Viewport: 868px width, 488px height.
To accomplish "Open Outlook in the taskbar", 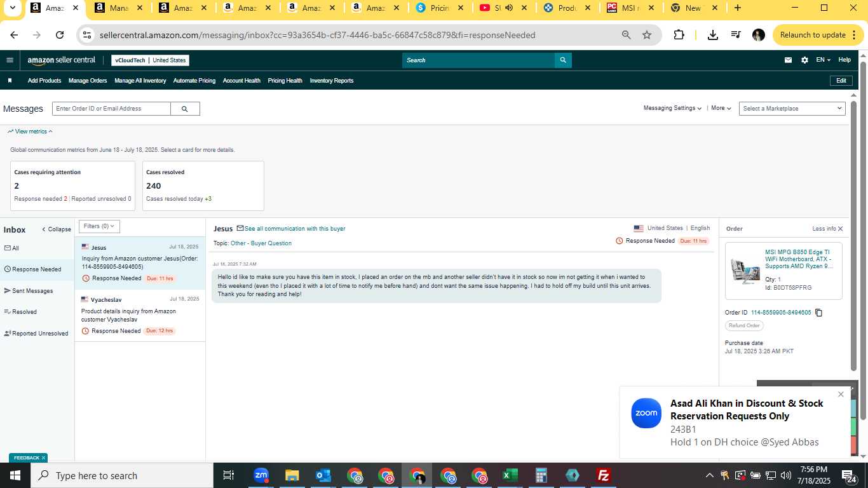I will pyautogui.click(x=323, y=475).
